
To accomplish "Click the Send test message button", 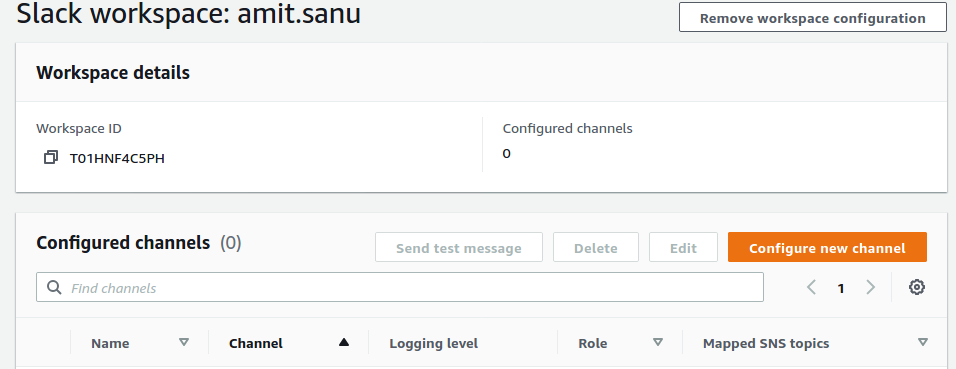I will click(458, 248).
